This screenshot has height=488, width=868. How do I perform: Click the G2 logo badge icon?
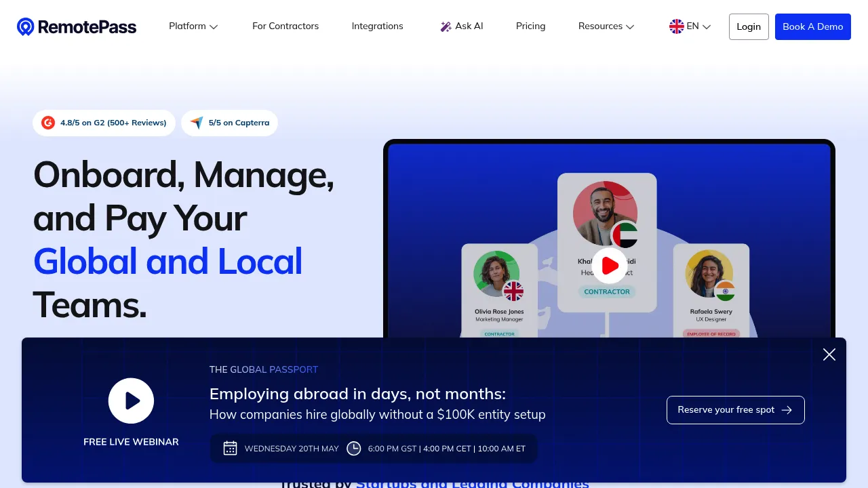(x=48, y=123)
